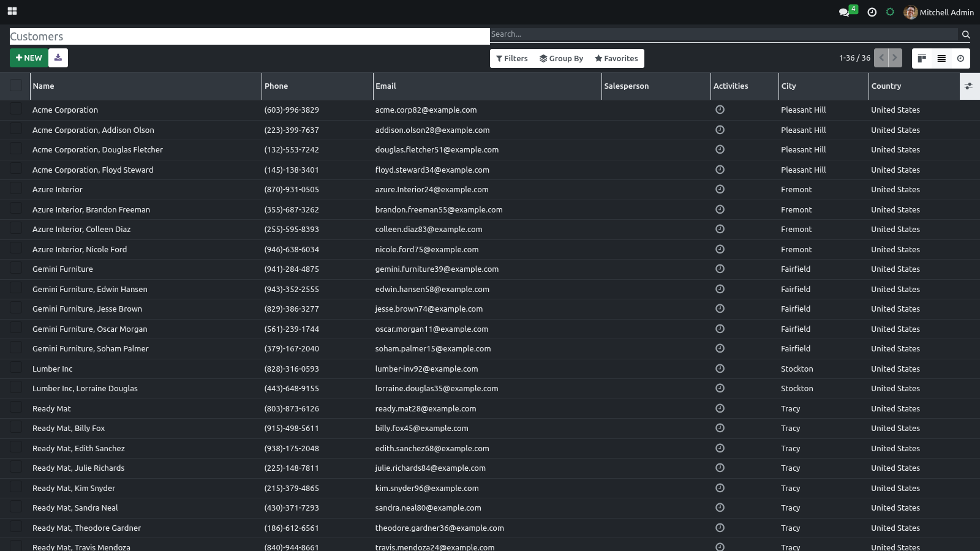Open the Filters dropdown

click(511, 58)
